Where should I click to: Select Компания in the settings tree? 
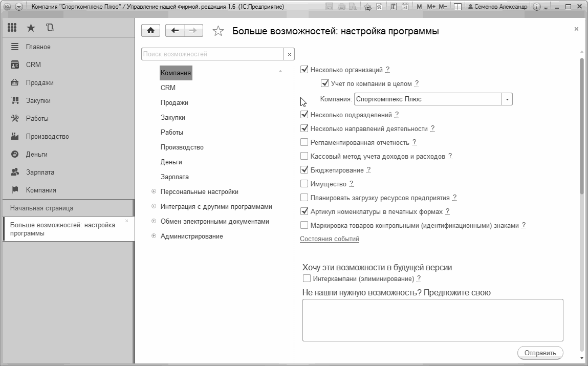[176, 73]
